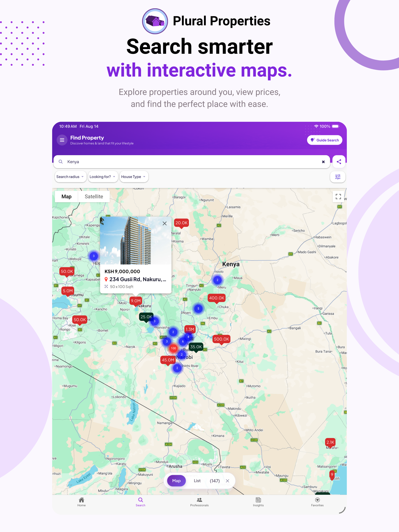Select the 400.0K marker near Chuka
Screen dimensions: 399x532
[x=217, y=298]
